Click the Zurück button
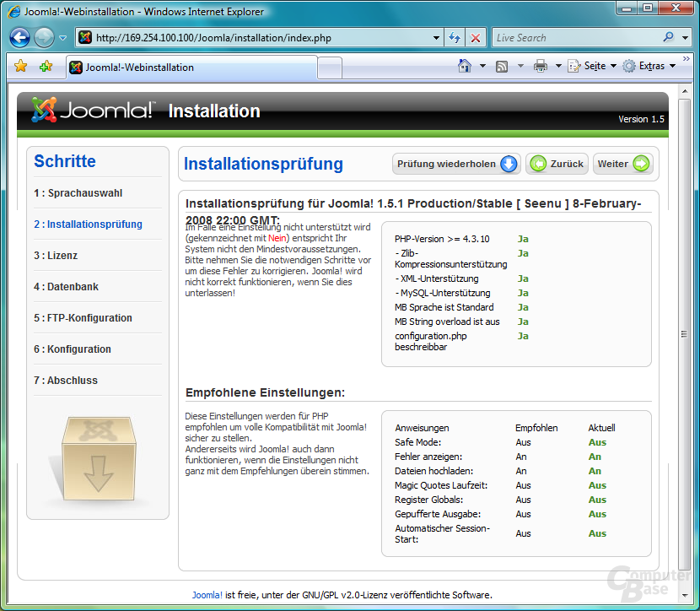Image resolution: width=700 pixels, height=611 pixels. [557, 164]
